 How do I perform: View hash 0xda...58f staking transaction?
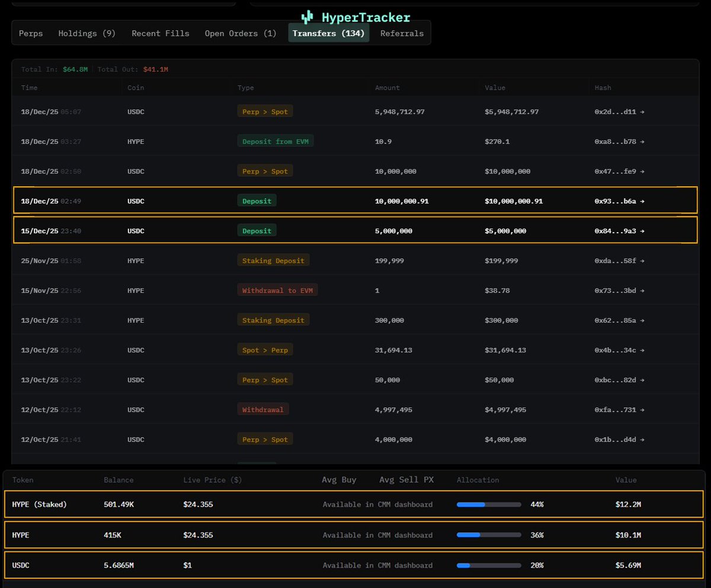(619, 261)
